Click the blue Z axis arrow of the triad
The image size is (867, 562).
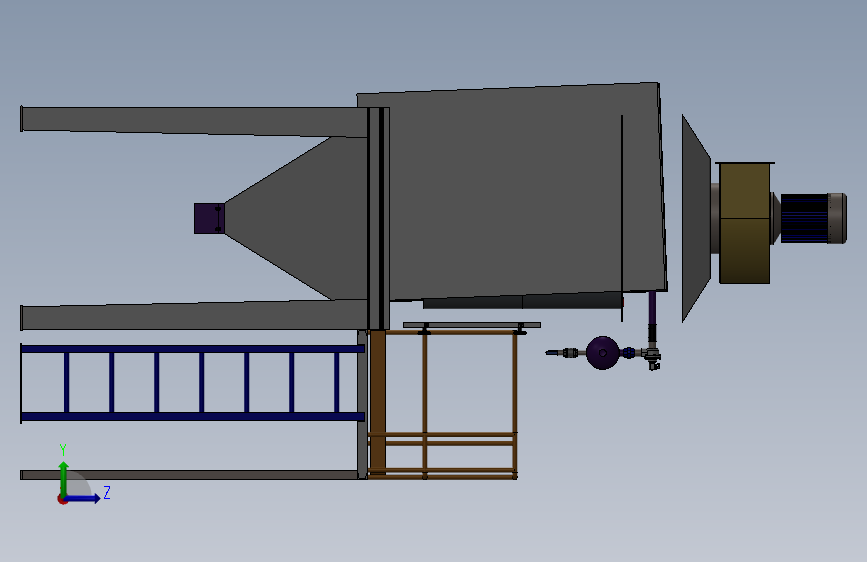tap(83, 498)
